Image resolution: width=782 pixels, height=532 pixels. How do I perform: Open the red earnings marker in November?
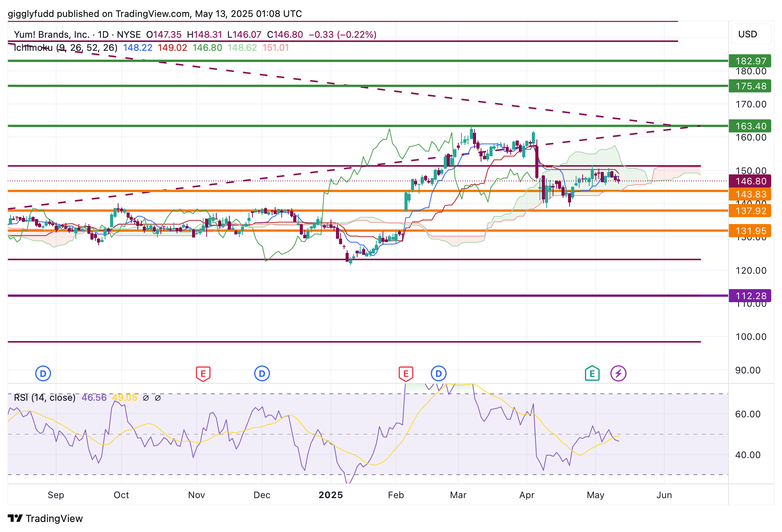203,374
